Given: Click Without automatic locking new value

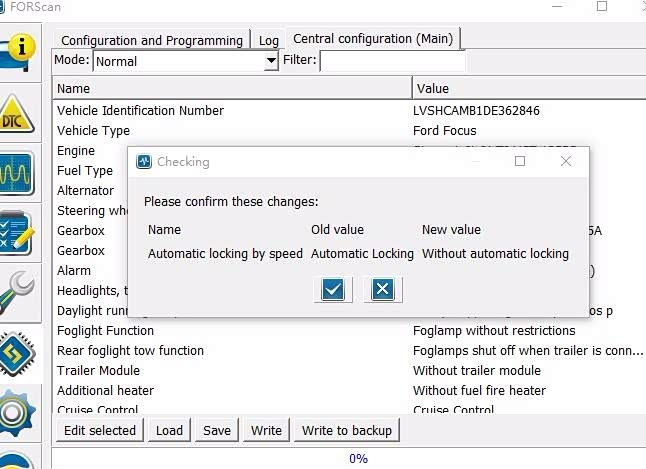Looking at the screenshot, I should click(495, 253).
